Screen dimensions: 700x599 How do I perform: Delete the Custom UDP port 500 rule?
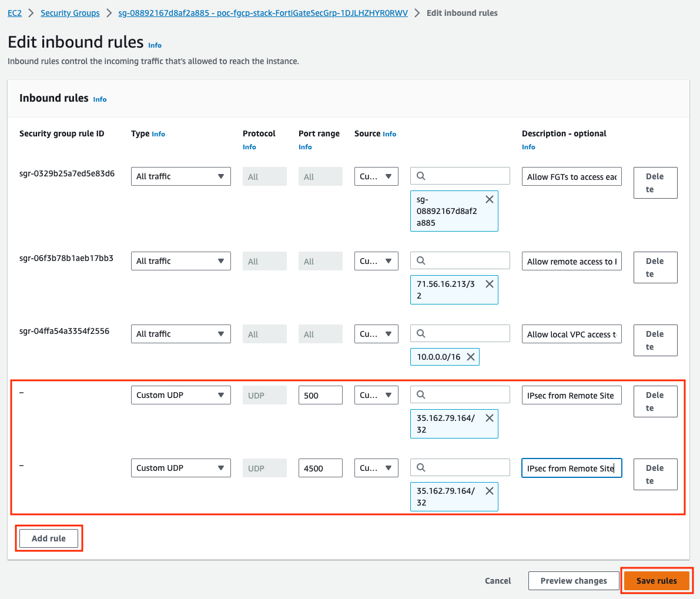click(655, 401)
